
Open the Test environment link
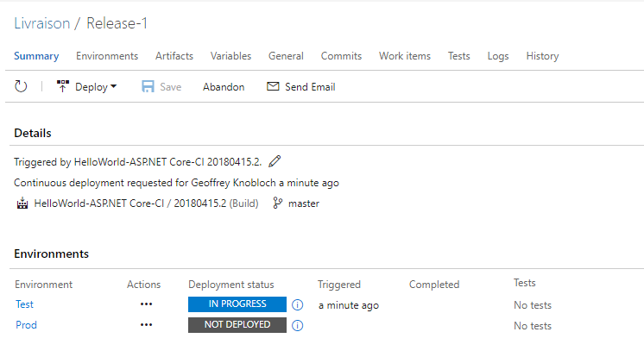(x=25, y=304)
